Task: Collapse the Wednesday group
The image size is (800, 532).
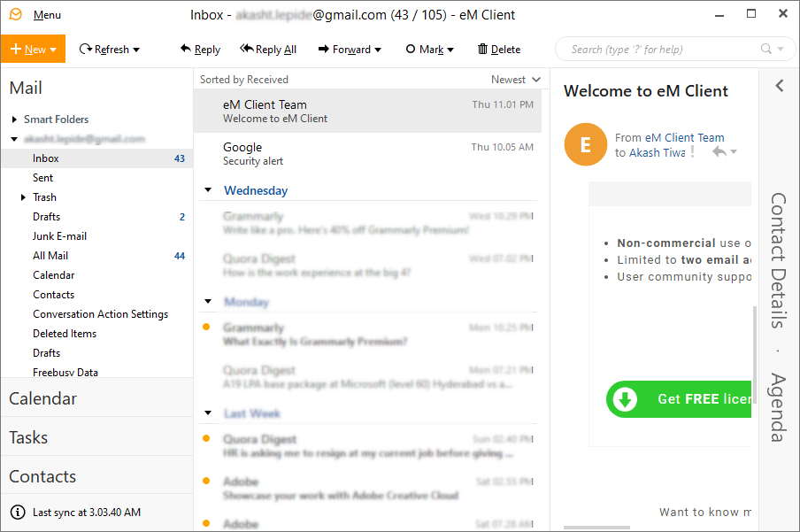Action: (208, 190)
